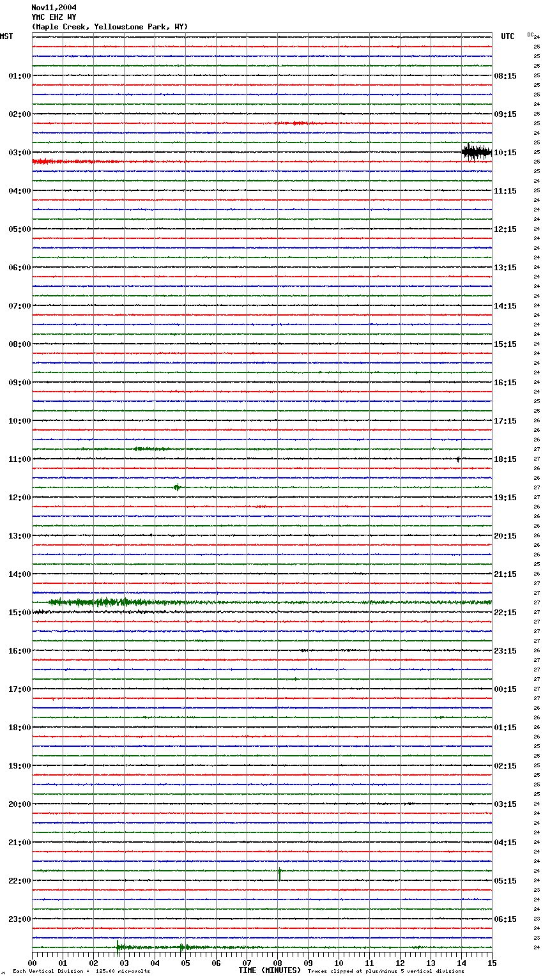Select the 19:00 MST row label
Screen dimensions: 543x980
pos(20,766)
